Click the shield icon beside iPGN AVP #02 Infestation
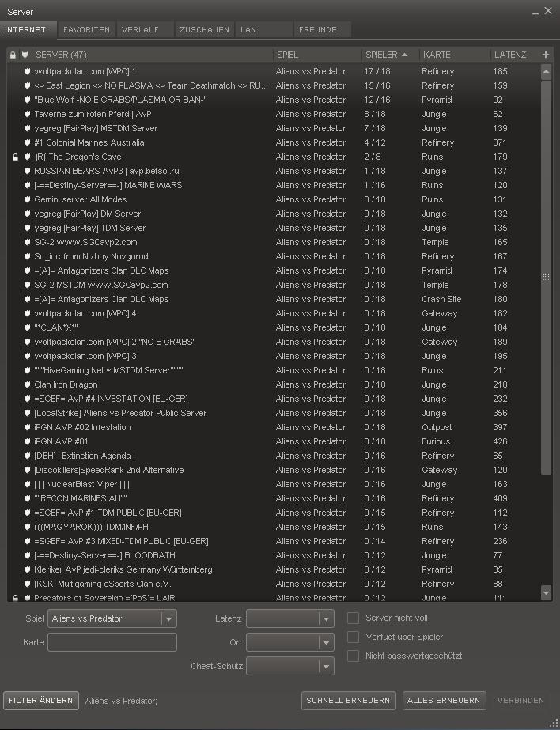The height and width of the screenshot is (730, 560). [x=27, y=427]
